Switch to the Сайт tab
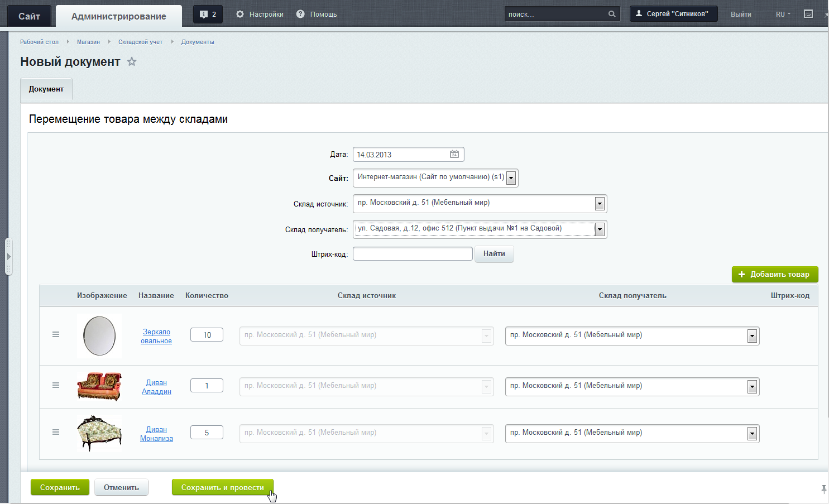The width and height of the screenshot is (829, 504). pos(29,16)
